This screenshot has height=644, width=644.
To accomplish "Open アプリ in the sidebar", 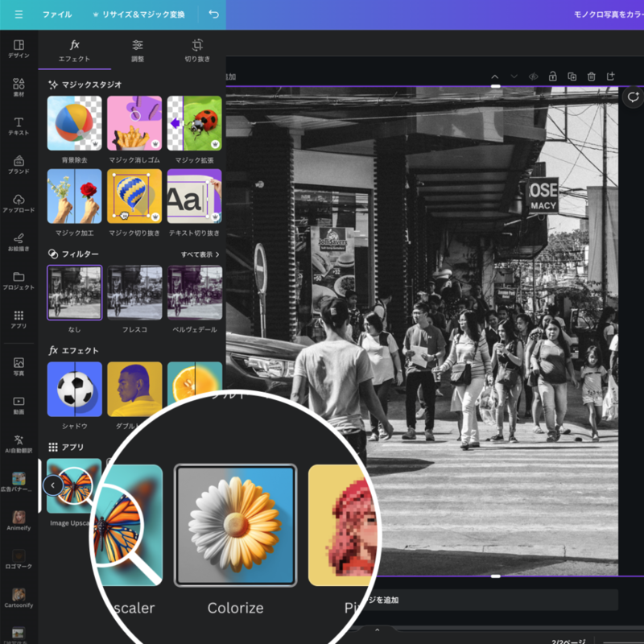I will click(x=19, y=319).
